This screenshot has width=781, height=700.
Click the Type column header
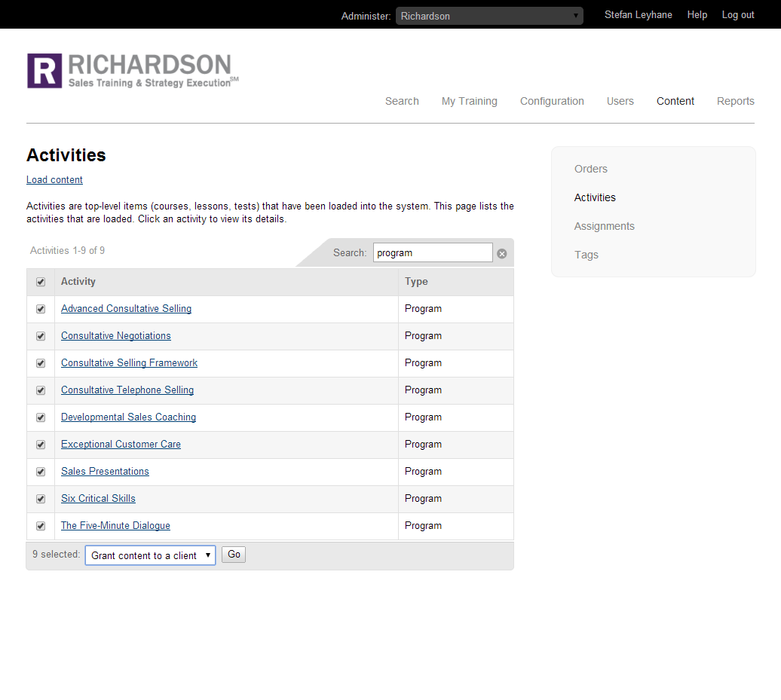tap(416, 281)
